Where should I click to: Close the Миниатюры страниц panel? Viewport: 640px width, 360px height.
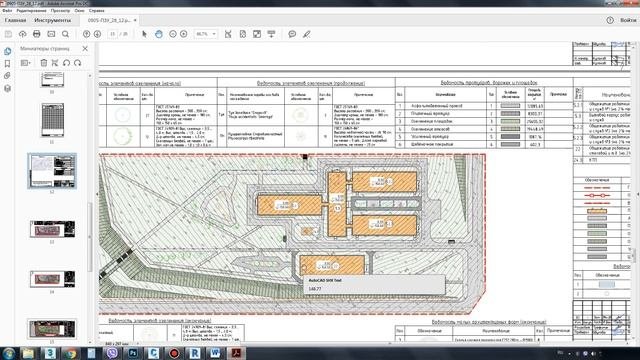[x=85, y=49]
